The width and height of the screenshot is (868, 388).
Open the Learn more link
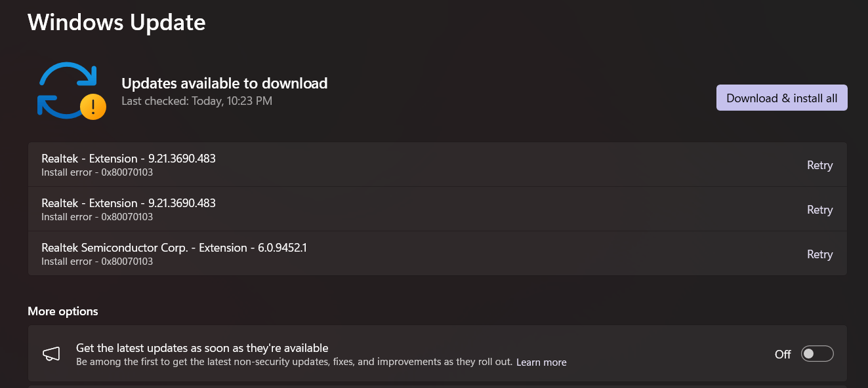tap(541, 362)
